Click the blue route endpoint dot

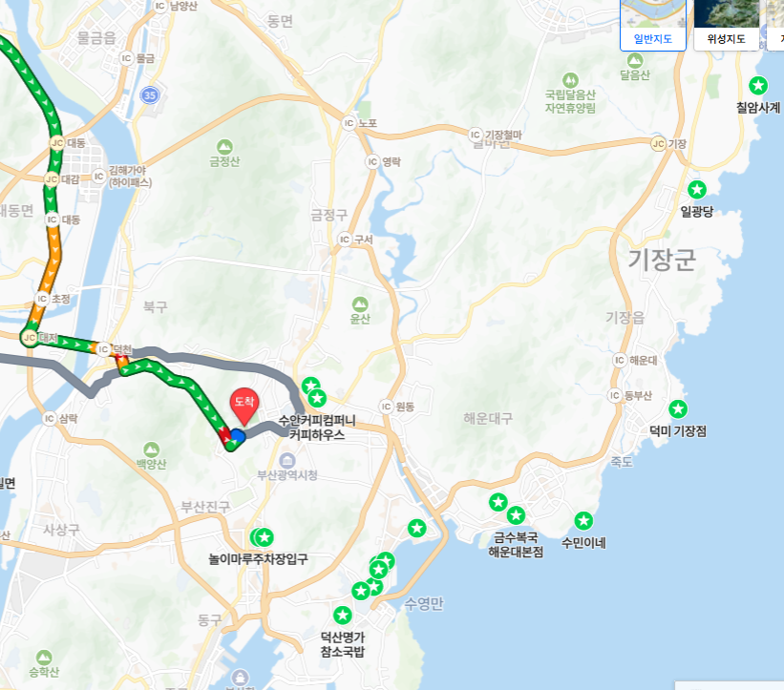click(x=238, y=436)
